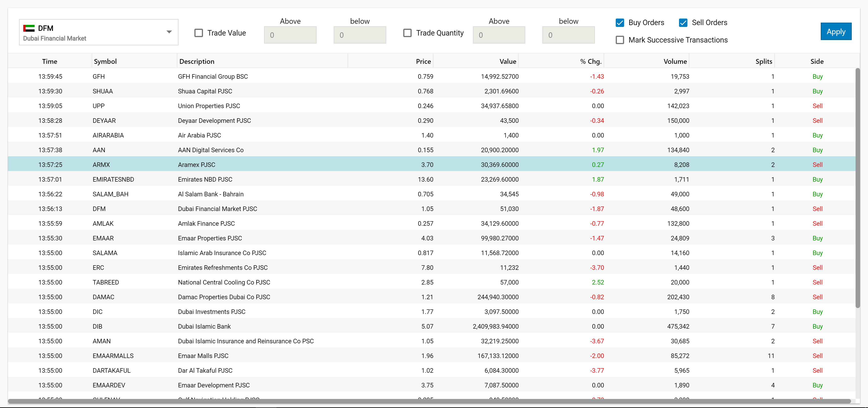
Task: Click the horizontal scrollbar at the bottom
Action: pyautogui.click(x=429, y=401)
